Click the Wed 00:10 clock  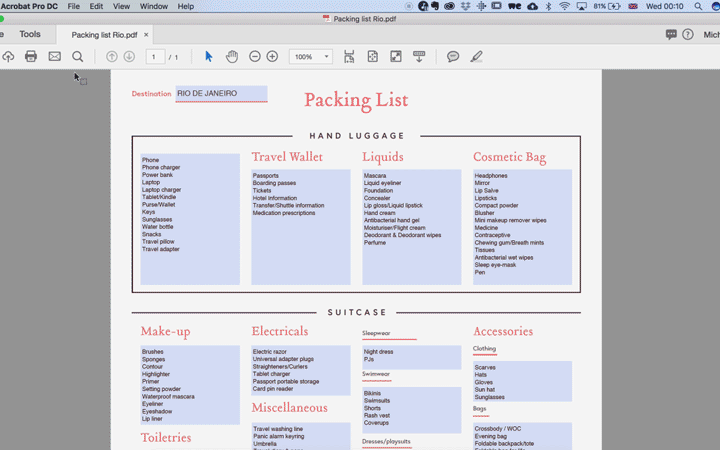[x=664, y=6]
